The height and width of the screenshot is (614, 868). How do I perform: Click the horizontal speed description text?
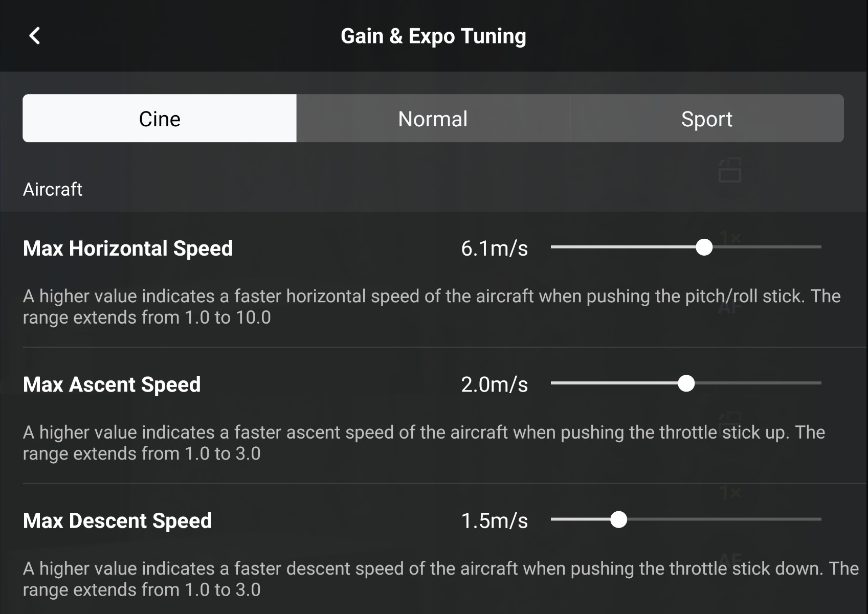pos(431,307)
